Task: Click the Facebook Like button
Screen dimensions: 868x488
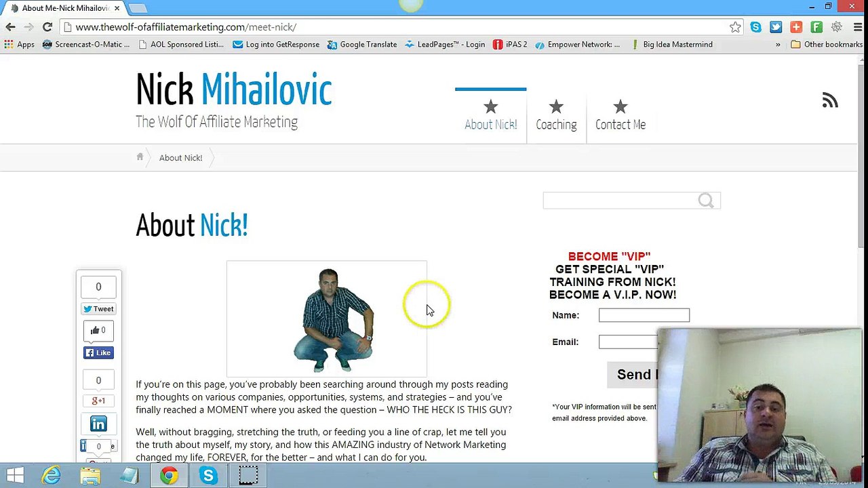Action: click(98, 352)
